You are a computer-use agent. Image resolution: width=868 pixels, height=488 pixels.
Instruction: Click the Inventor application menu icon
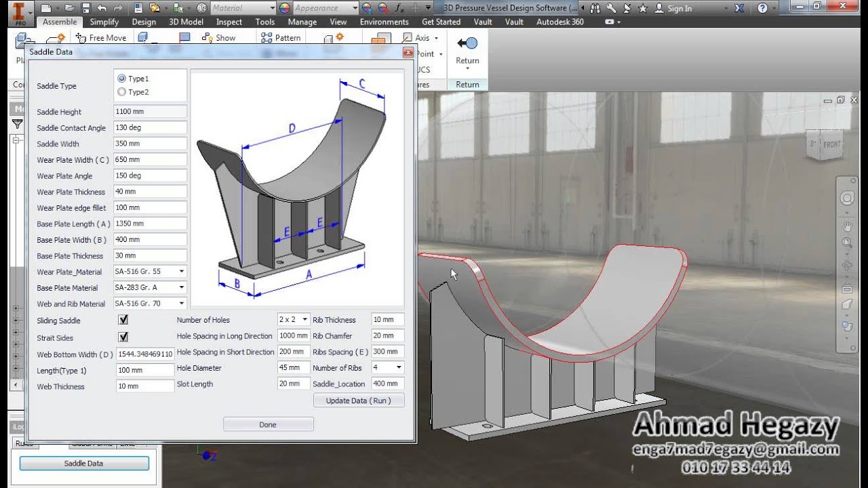[19, 12]
